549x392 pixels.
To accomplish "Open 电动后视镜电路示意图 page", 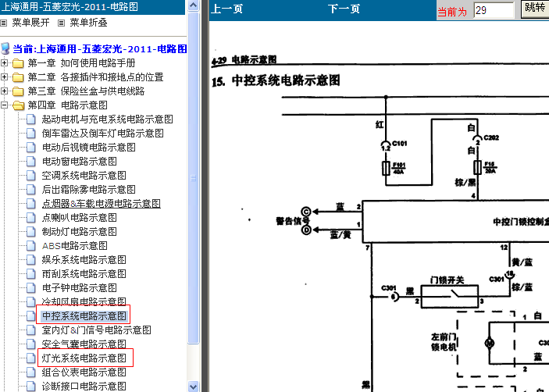I will 88,148.
